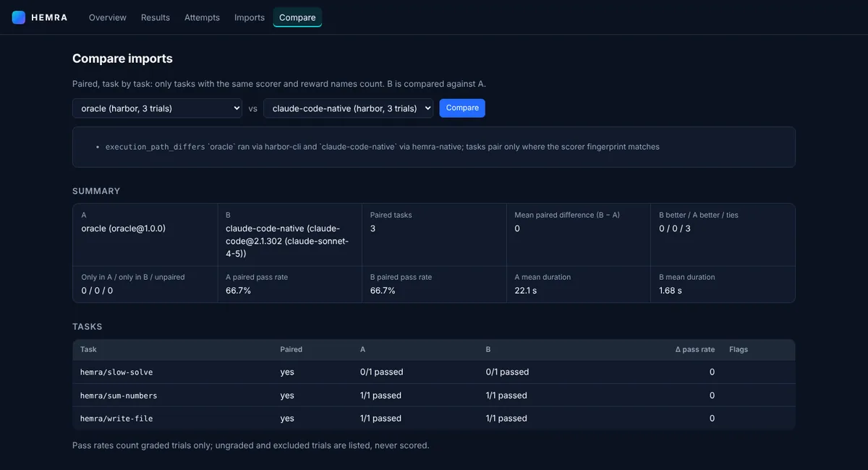Click B mean duration "1.68 s"
This screenshot has height=470, width=868.
671,291
